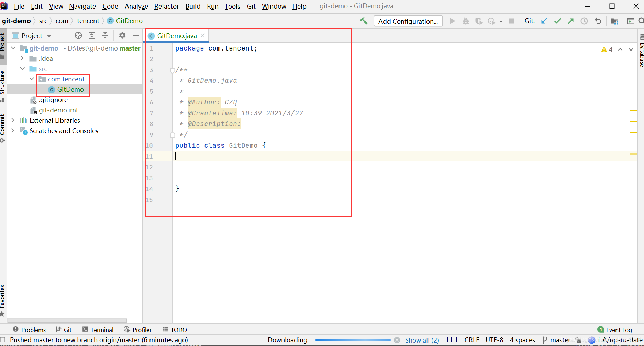Click Show all (2) background tasks link
This screenshot has height=346, width=644.
tap(422, 340)
